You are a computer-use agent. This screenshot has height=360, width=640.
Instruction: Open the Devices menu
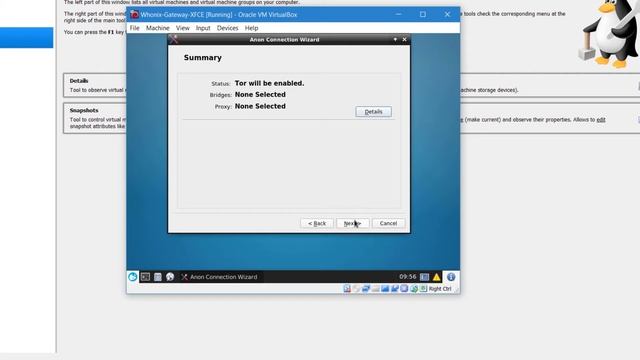point(227,28)
